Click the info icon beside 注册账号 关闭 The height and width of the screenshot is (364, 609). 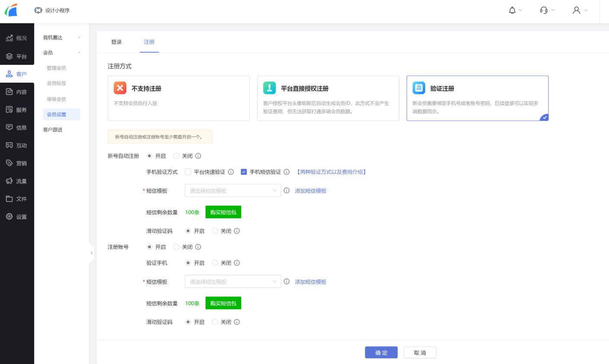click(x=198, y=247)
